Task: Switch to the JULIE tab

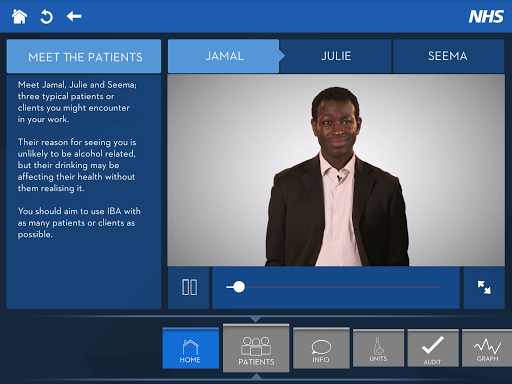Action: [x=336, y=56]
